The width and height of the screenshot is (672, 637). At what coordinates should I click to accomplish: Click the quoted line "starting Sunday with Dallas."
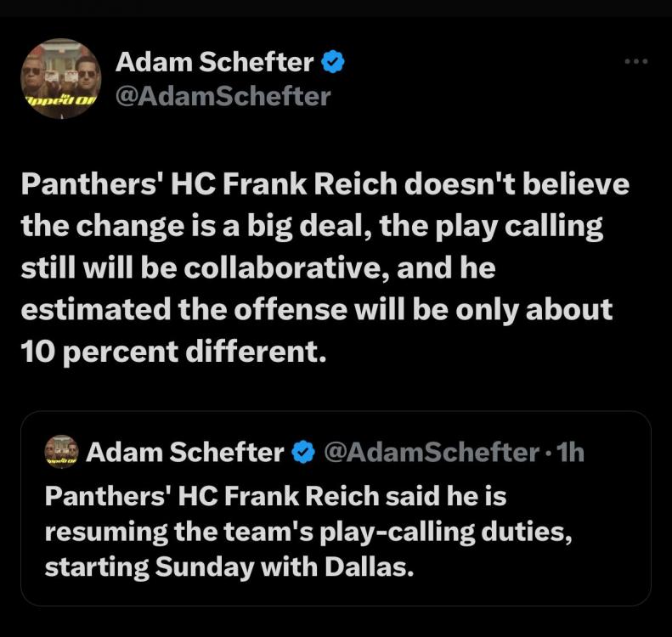coord(230,566)
